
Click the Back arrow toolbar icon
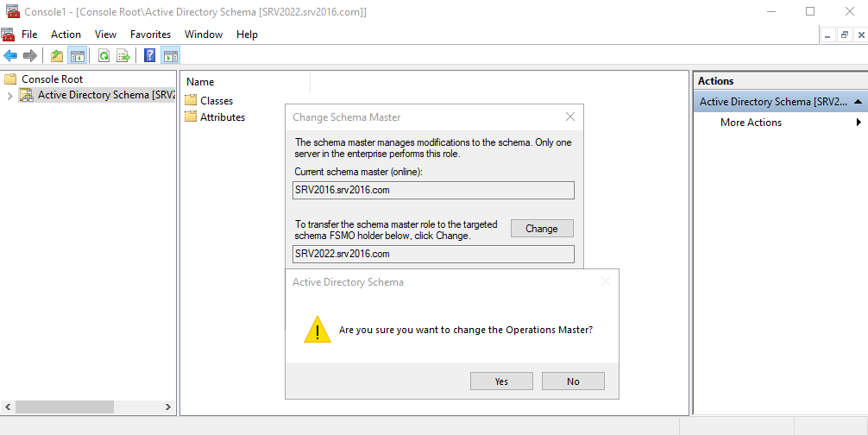(x=10, y=55)
